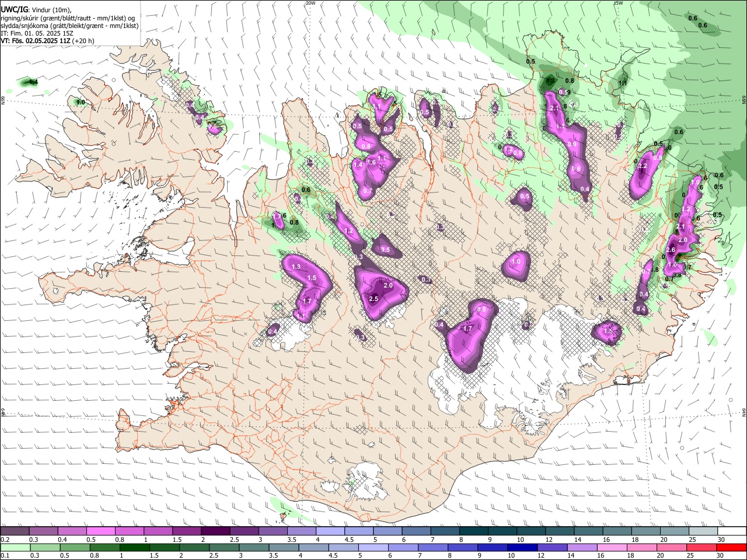Click the swatch between 1 and 1.5, top legend row
The width and height of the screenshot is (747, 560).
tap(158, 531)
